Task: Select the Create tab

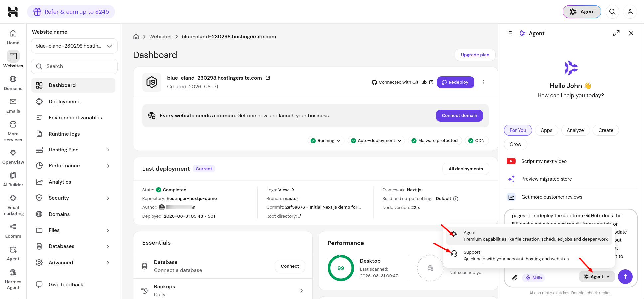Action: [606, 130]
